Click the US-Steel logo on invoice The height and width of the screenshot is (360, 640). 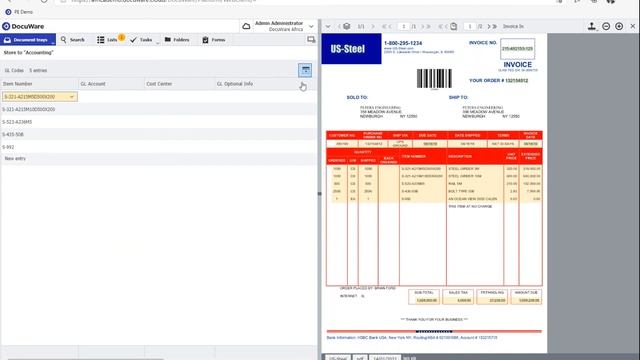351,49
